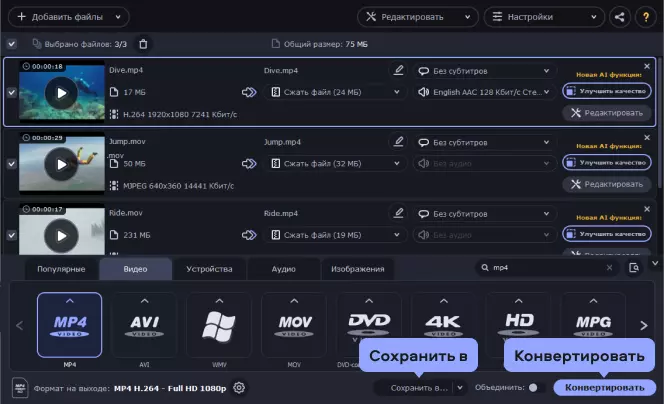Switch to the Устройства tab
The height and width of the screenshot is (404, 664).
[x=209, y=269]
